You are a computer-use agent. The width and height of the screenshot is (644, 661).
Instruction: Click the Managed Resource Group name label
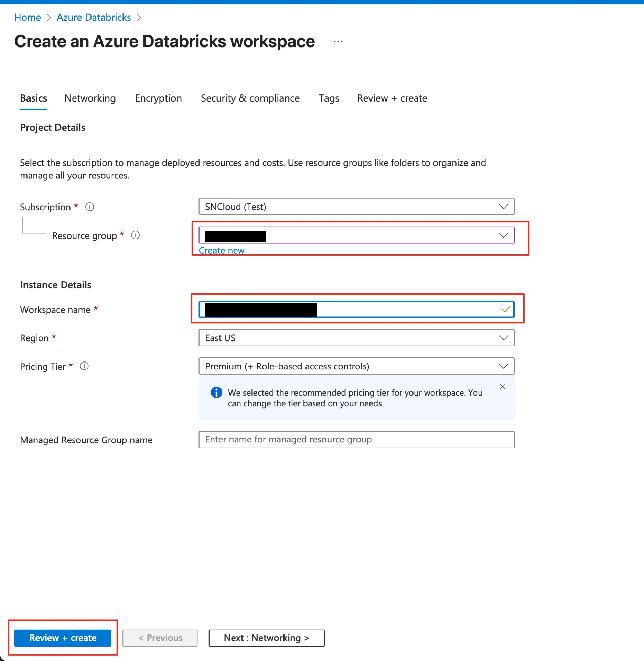coord(86,440)
